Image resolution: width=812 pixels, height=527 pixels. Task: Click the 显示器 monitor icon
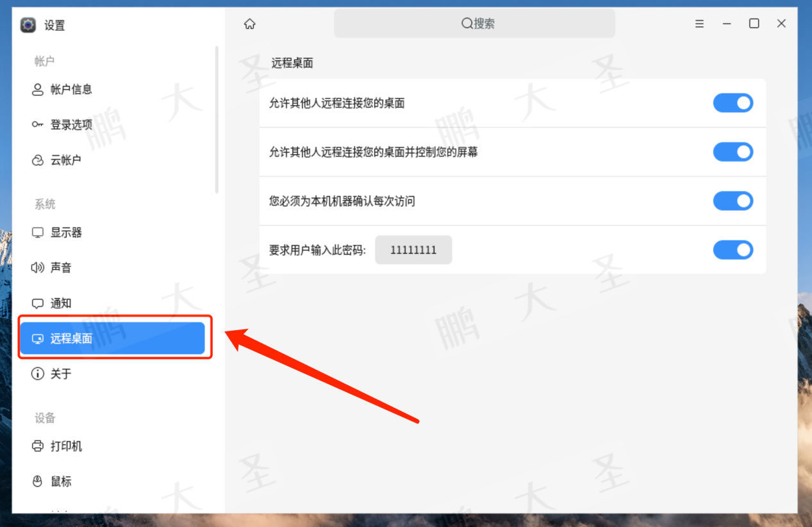38,233
